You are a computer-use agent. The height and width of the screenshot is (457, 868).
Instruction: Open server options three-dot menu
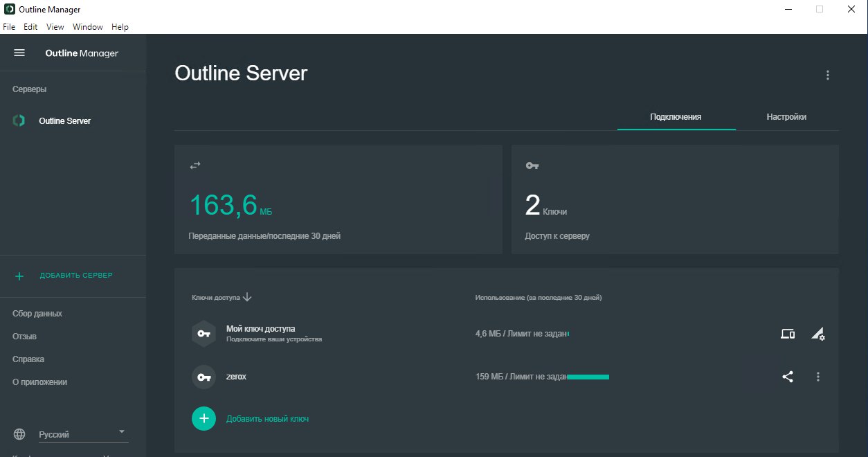coord(827,75)
